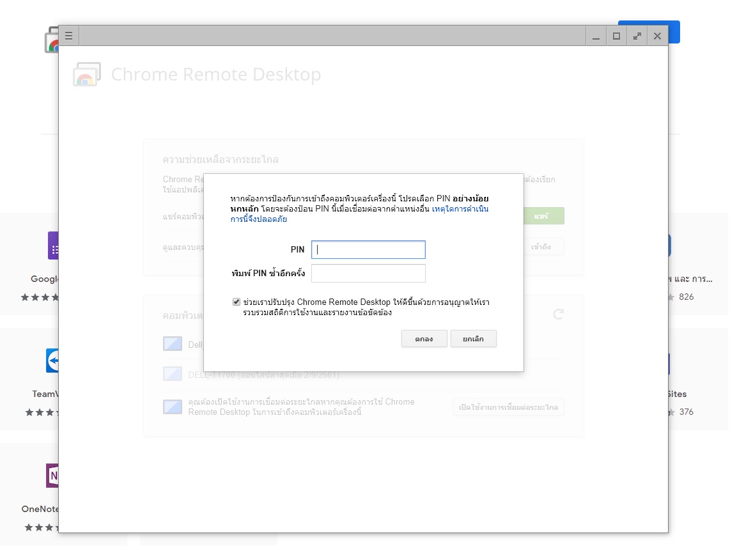Uncheck the usage statistics checkbox
The image size is (737, 560).
tap(237, 302)
